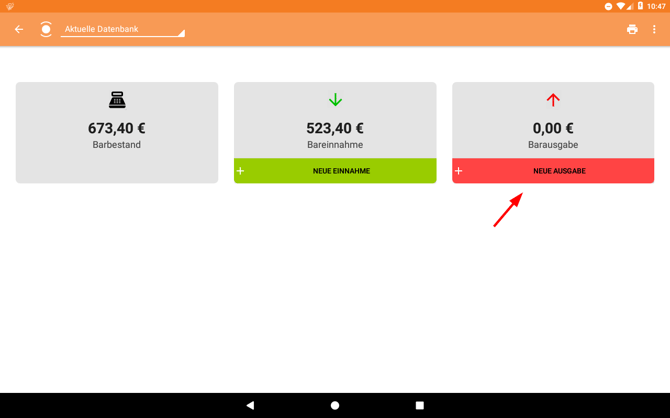Tap the Android recent apps square
670x418 pixels.
click(420, 405)
